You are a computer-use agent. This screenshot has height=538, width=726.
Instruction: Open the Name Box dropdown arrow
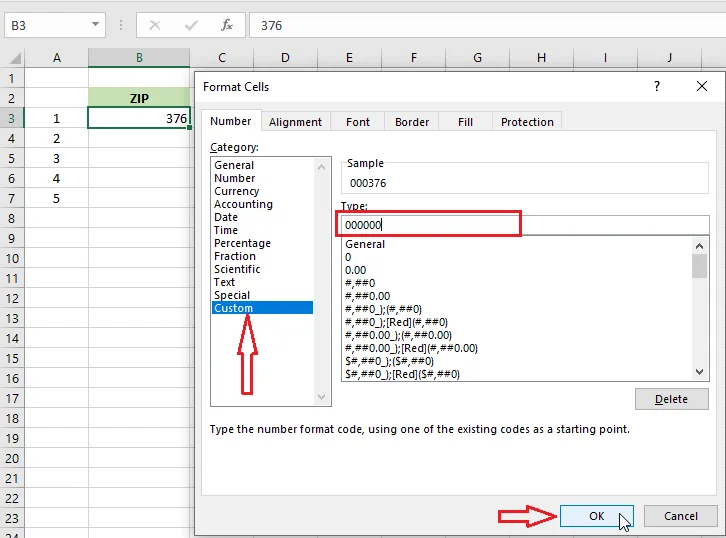point(95,24)
